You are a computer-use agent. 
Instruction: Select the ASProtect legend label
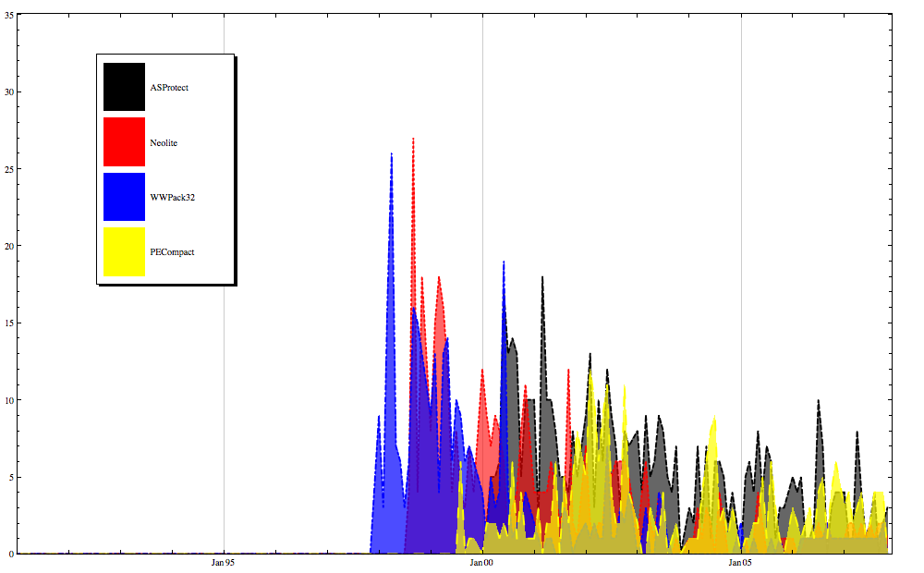(x=169, y=87)
